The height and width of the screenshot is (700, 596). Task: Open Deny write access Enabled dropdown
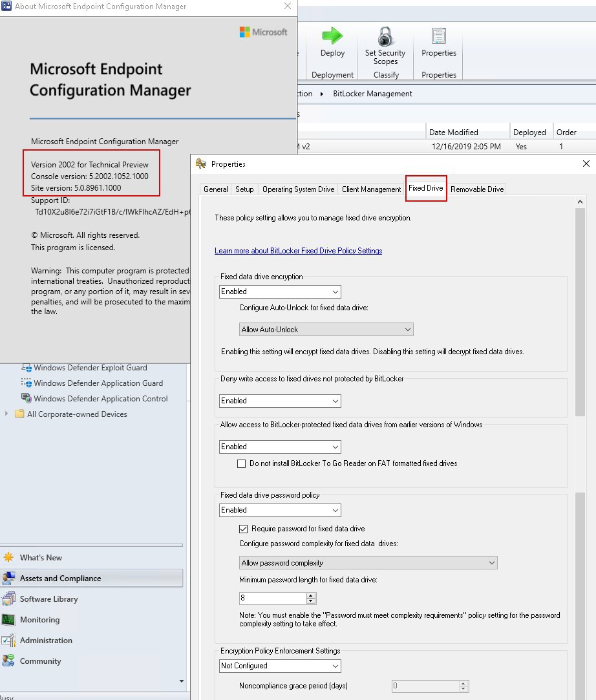280,401
